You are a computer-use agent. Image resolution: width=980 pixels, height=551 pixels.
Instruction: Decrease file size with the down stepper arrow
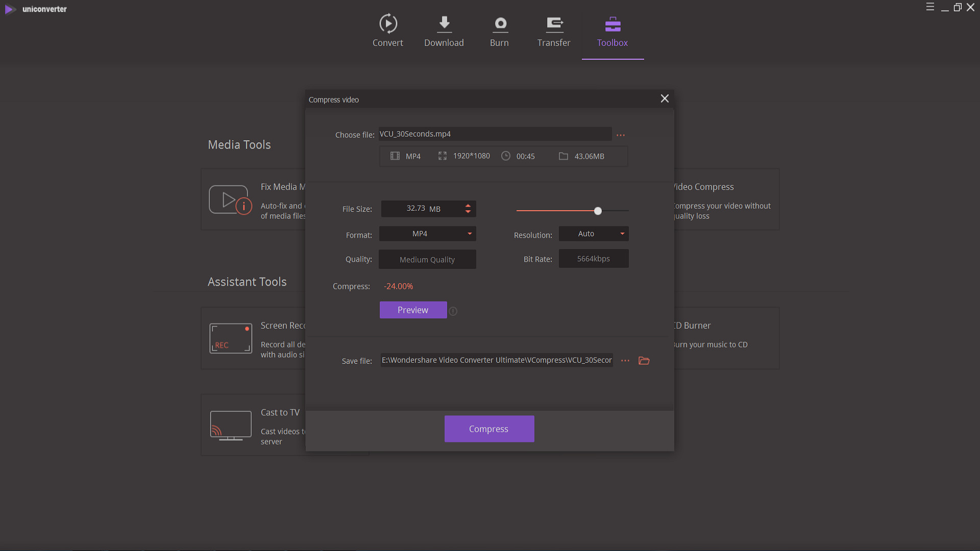pos(468,212)
